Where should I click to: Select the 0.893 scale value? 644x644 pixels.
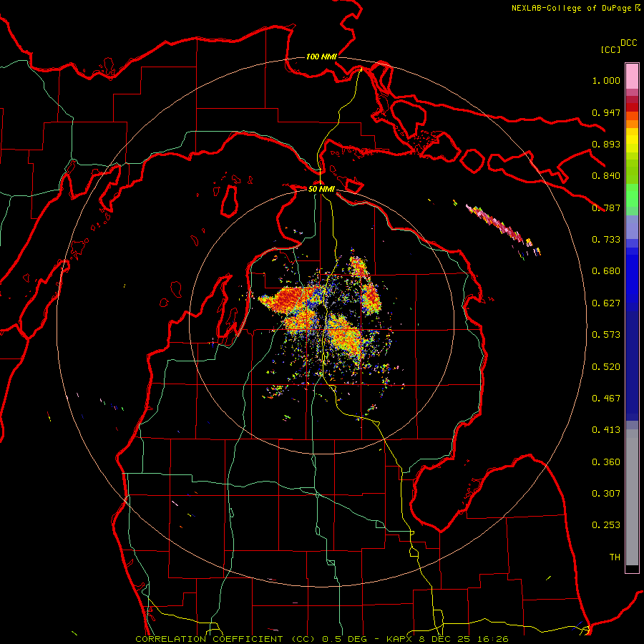click(x=606, y=144)
